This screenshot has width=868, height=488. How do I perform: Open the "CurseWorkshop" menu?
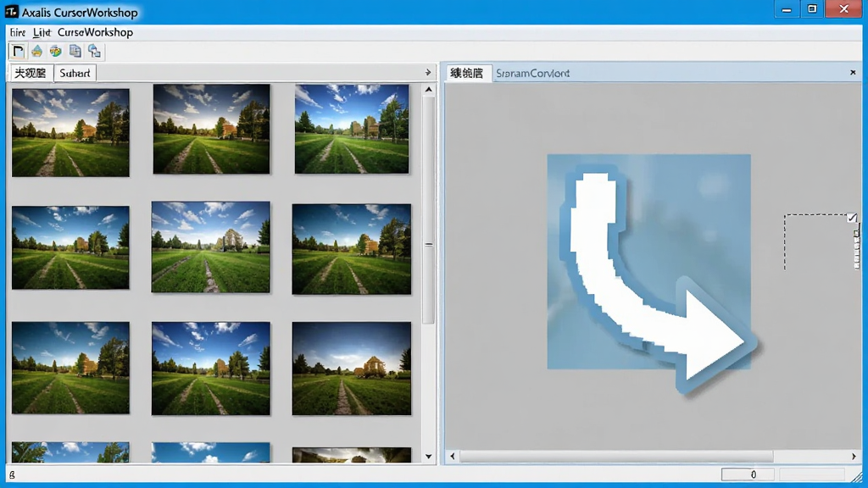pyautogui.click(x=95, y=33)
